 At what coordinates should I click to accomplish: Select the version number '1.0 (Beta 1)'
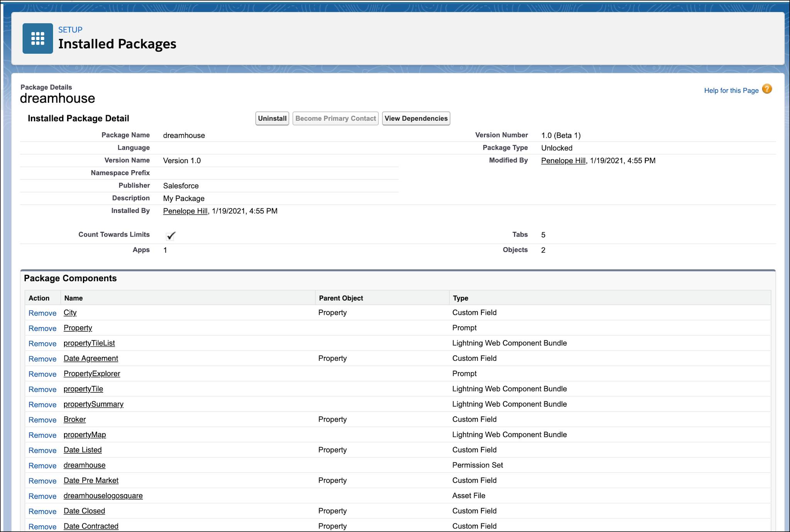[x=561, y=135]
